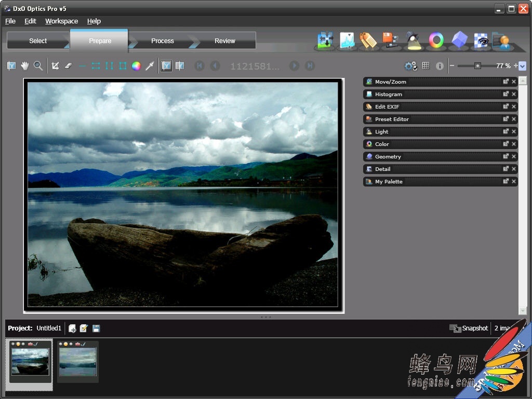Close the My Palette panel

tap(514, 181)
